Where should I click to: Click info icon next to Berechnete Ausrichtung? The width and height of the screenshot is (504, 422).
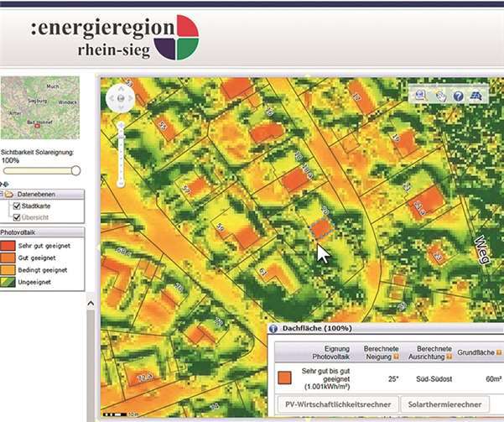pyautogui.click(x=449, y=357)
